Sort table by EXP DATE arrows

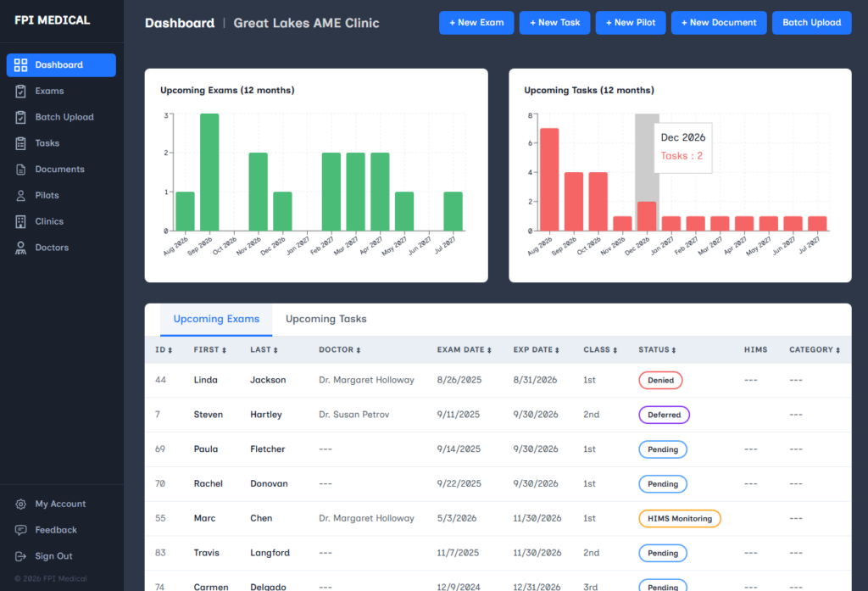557,350
